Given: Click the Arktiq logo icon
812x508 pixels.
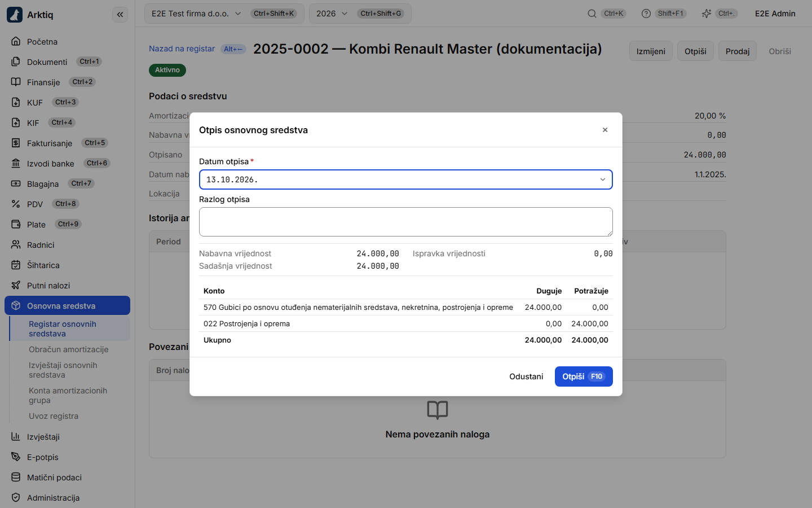Looking at the screenshot, I should coord(15,15).
